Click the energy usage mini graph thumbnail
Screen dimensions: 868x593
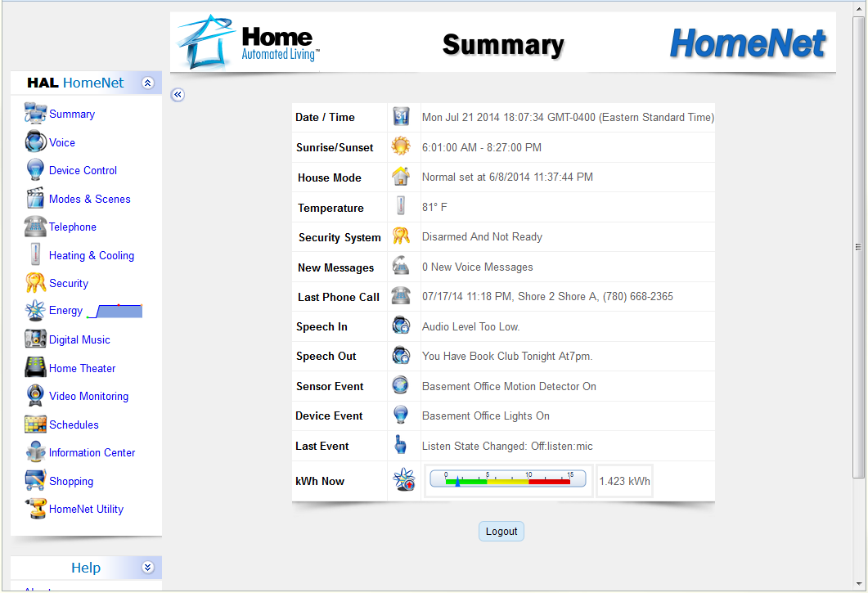[115, 311]
